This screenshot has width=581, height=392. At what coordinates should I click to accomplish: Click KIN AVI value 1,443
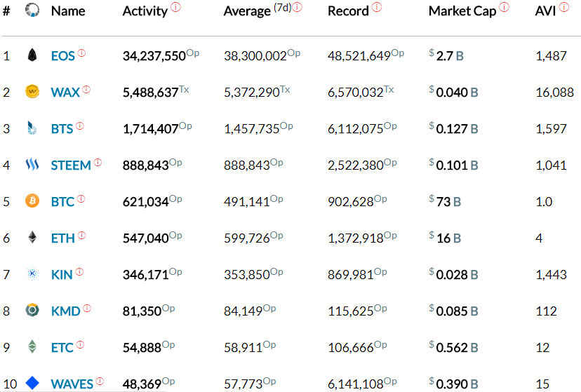tap(551, 275)
